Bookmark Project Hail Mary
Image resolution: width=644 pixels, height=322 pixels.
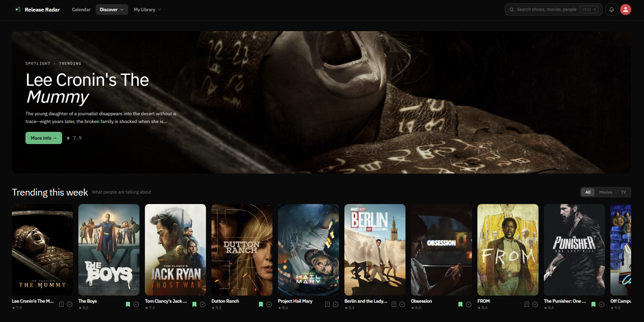click(327, 304)
